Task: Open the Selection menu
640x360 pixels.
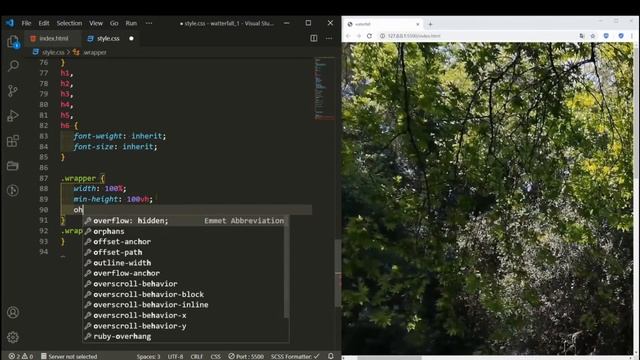Action: (69, 23)
